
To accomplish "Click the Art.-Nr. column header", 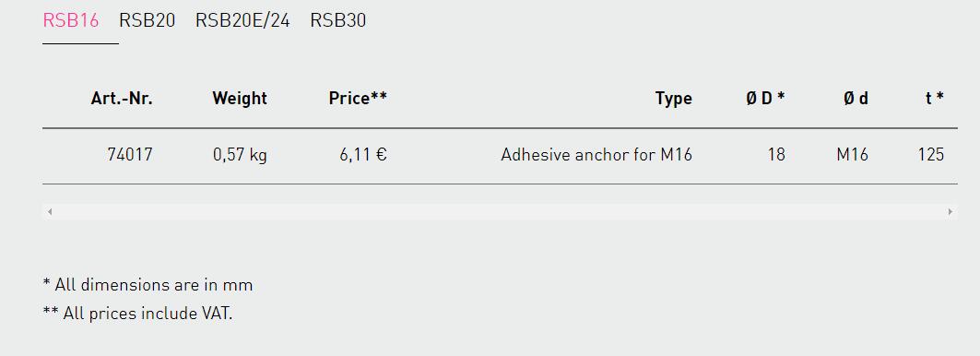I will (122, 99).
